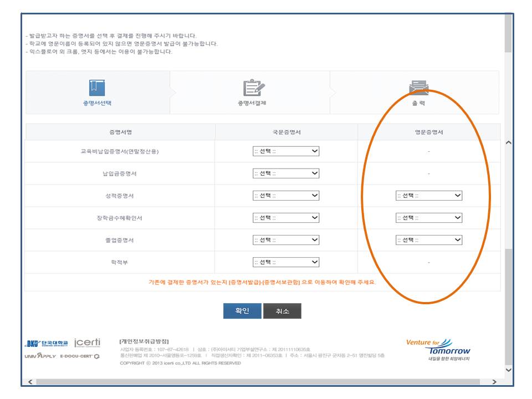532x399 pixels.
Task: Click the 출력 envelope step icon
Action: pos(418,88)
